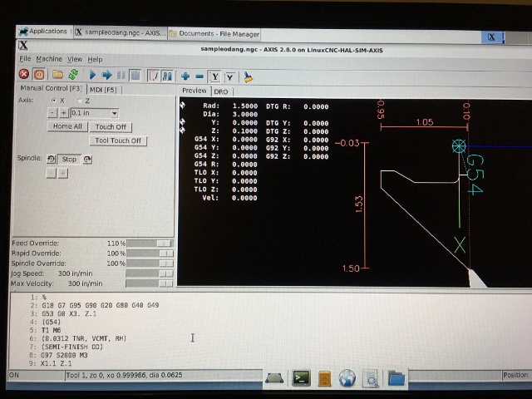Open the Machine menu
The image size is (532, 399).
pos(49,59)
